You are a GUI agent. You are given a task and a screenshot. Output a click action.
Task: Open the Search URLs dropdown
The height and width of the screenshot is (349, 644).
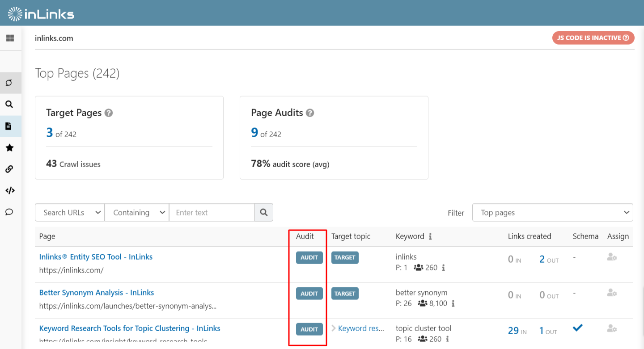point(70,213)
